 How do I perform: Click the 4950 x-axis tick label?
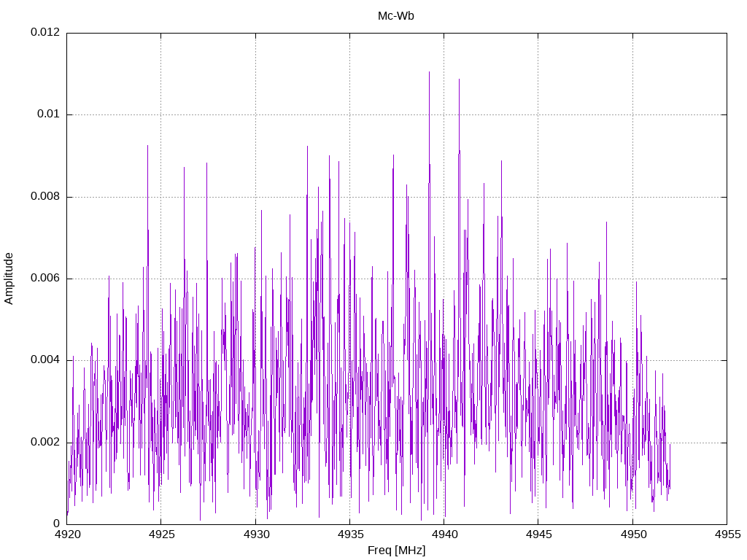point(634,534)
